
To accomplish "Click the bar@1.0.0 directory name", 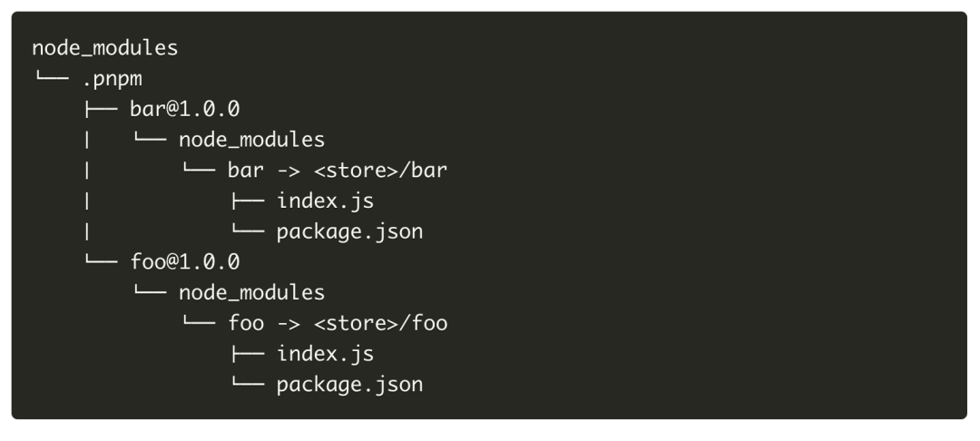I will [x=185, y=109].
